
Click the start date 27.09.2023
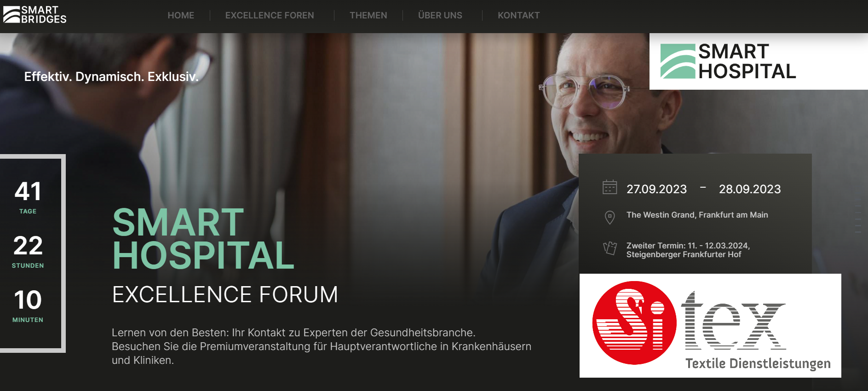click(x=656, y=189)
